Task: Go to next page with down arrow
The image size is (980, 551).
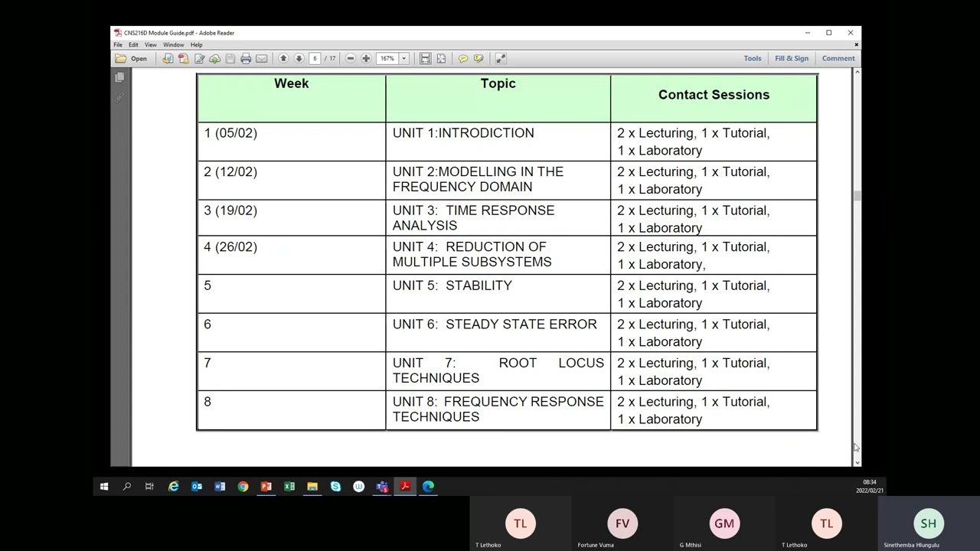Action: tap(299, 58)
